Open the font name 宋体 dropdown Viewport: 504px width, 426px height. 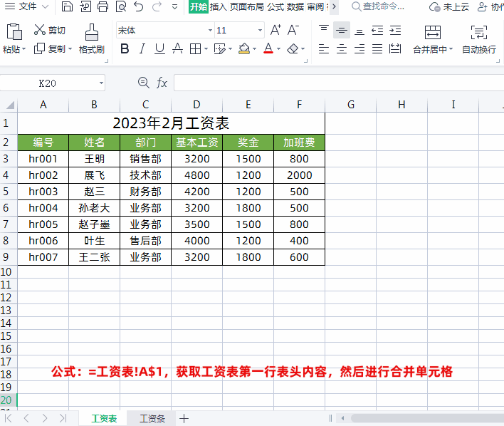[x=210, y=30]
